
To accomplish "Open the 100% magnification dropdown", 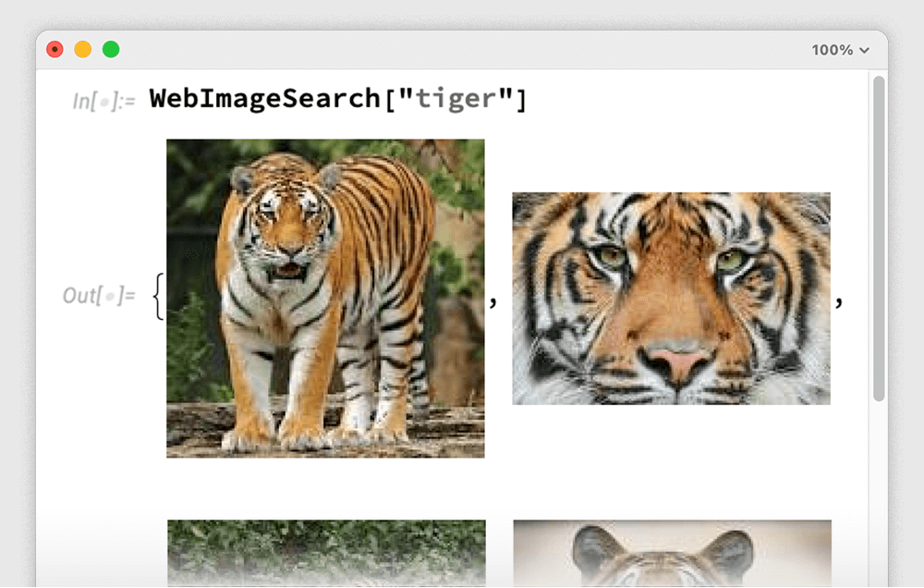I will 840,50.
